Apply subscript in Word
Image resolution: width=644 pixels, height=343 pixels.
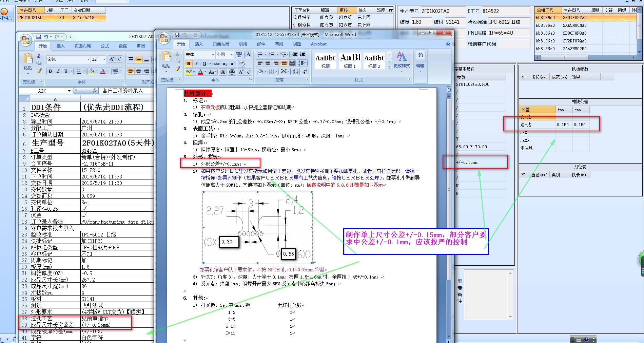pyautogui.click(x=225, y=63)
